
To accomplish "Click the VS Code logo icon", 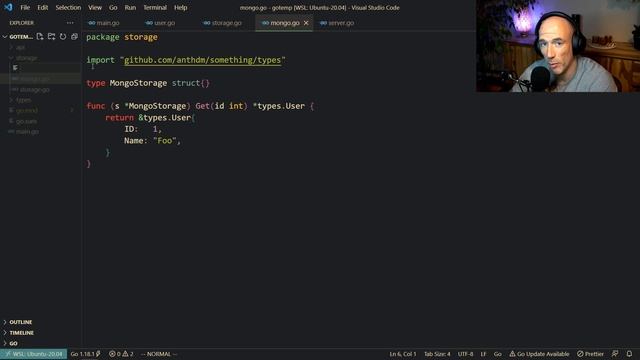I will pos(8,7).
